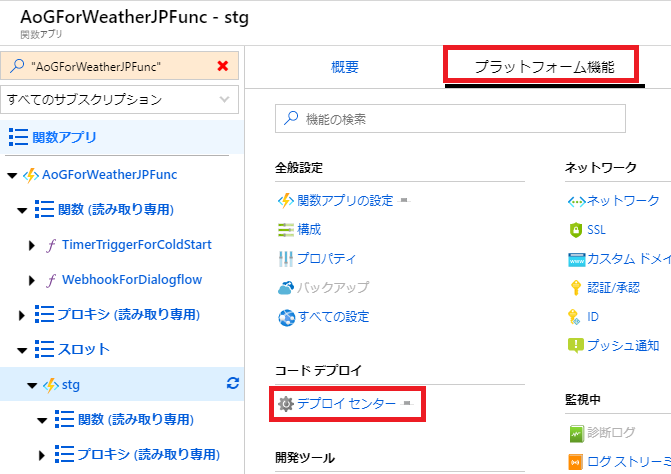Click the gear icon beside デプロイ センター
The image size is (671, 474).
click(285, 403)
